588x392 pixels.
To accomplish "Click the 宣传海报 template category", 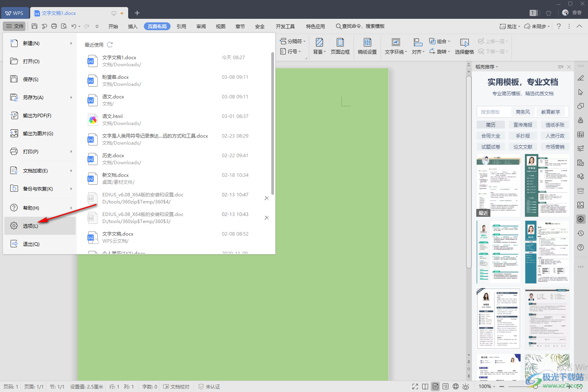I will coord(523,125).
